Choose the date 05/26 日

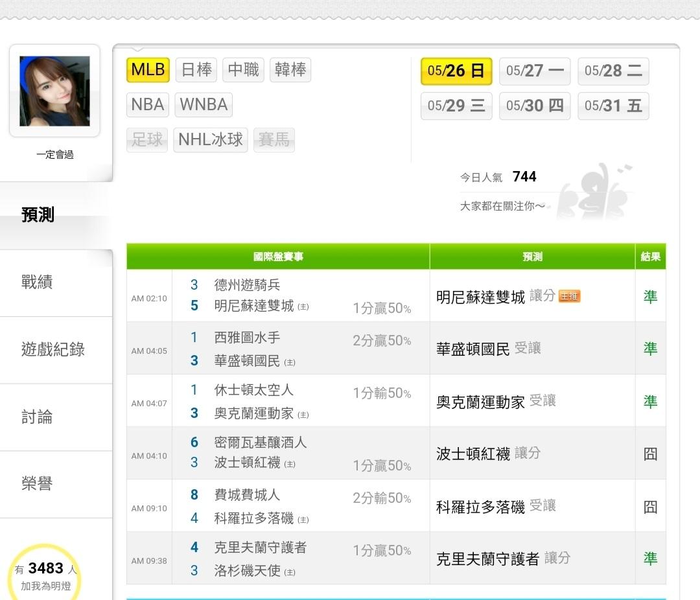click(456, 71)
